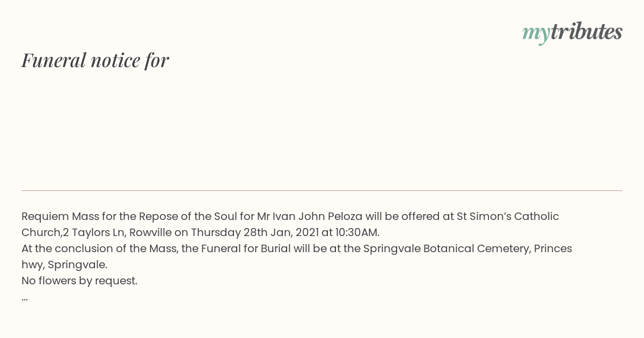This screenshot has height=338, width=644.
Task: Click the mytributes logo
Action: 572,33
